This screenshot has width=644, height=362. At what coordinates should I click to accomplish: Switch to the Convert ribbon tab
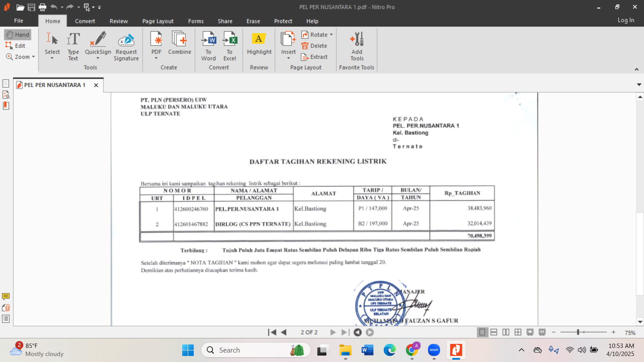point(85,21)
